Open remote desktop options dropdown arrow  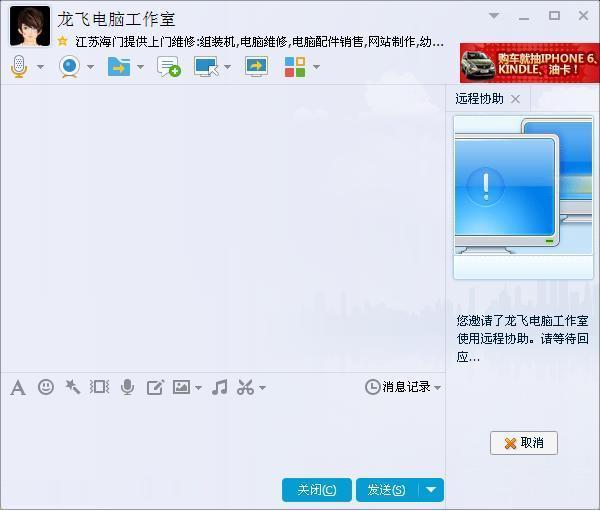(227, 67)
